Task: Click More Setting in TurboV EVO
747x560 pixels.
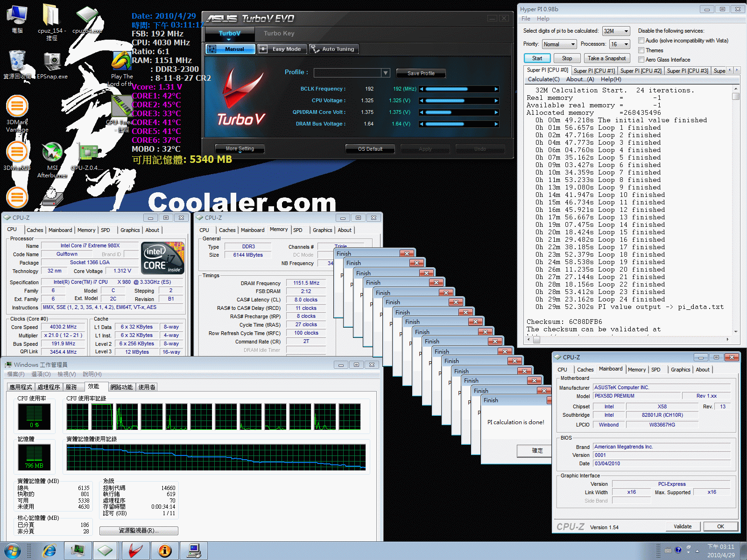Action: [240, 149]
